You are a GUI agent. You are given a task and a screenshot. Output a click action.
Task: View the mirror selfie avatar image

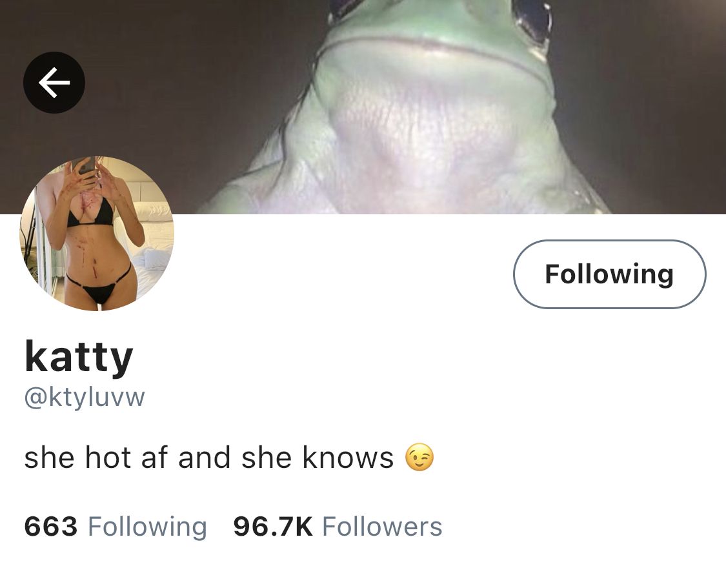97,234
